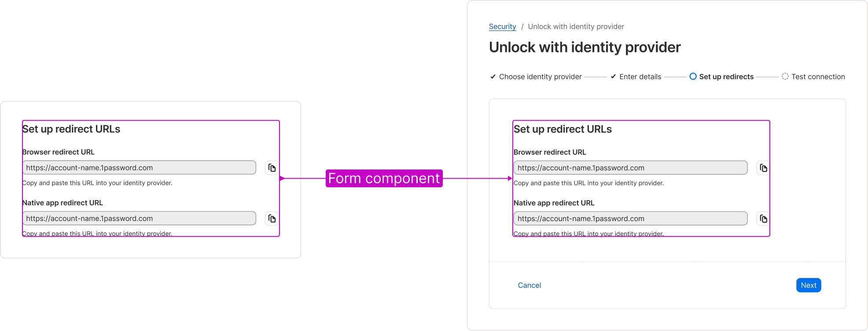Click Native app redirect URL field in left panel
The height and width of the screenshot is (331, 868).
(139, 218)
